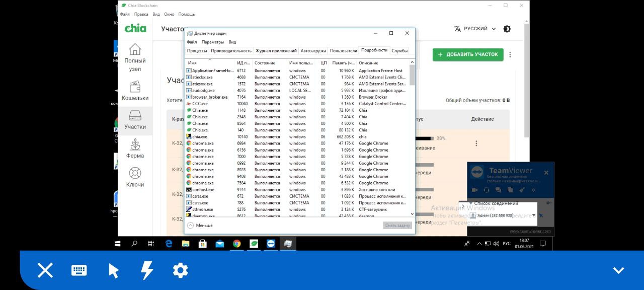This screenshot has height=290, width=644.
Task: Select conhost.exe process row
Action: (297, 189)
